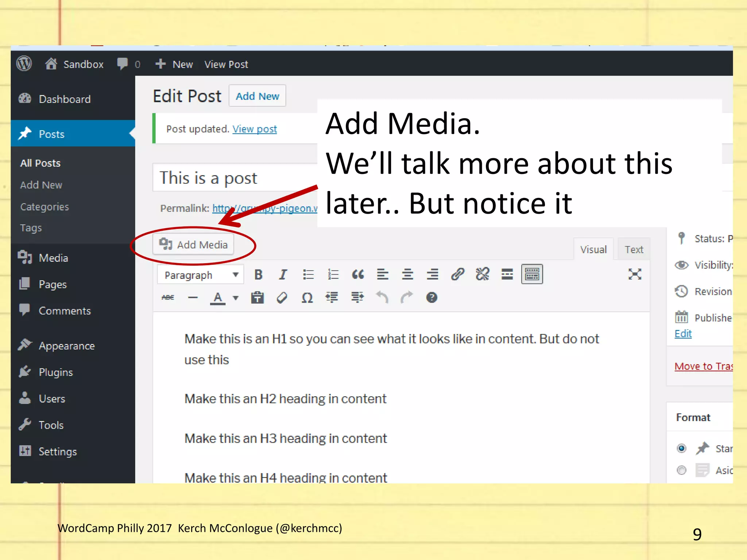
Task: Insert a blockquote using quote icon
Action: (x=357, y=274)
